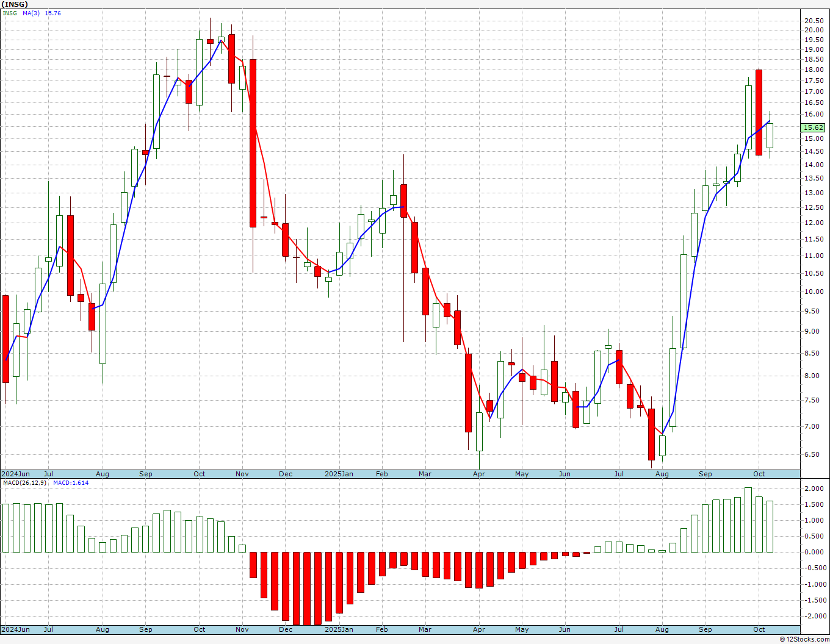The image size is (830, 644).
Task: Select the MACD(26,12,9) indicator label
Action: click(25, 483)
